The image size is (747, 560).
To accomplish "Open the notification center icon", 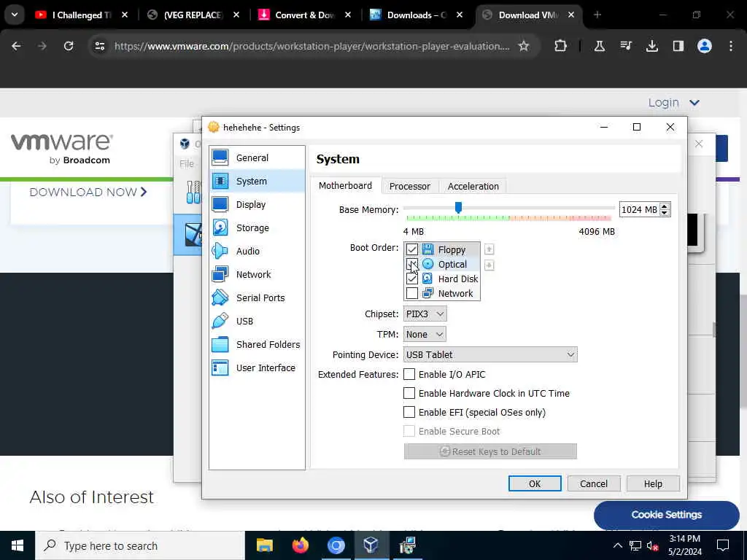I will tap(723, 545).
